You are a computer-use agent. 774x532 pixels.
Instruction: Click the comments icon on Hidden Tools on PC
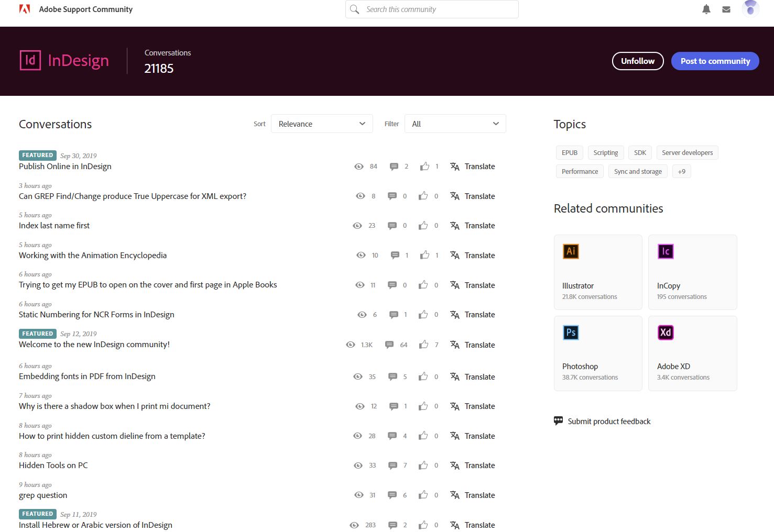point(392,465)
